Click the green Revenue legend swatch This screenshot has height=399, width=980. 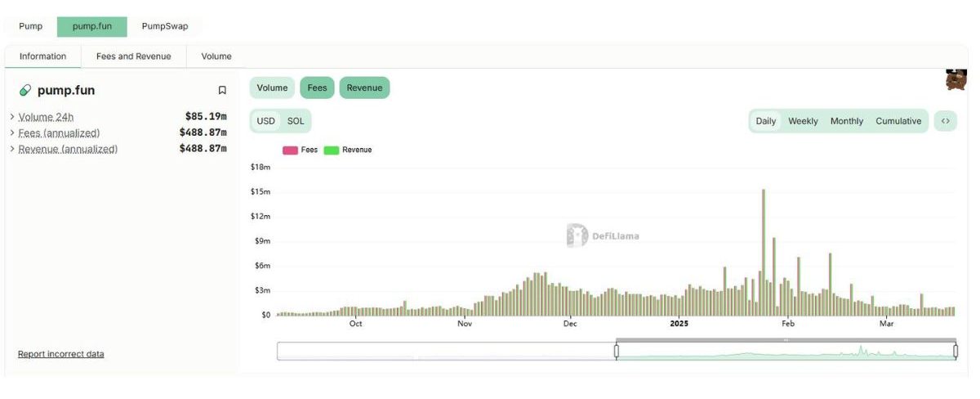tap(332, 150)
